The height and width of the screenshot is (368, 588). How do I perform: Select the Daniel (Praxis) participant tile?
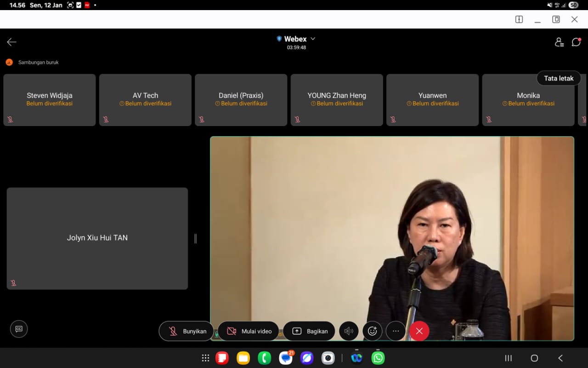pyautogui.click(x=241, y=100)
